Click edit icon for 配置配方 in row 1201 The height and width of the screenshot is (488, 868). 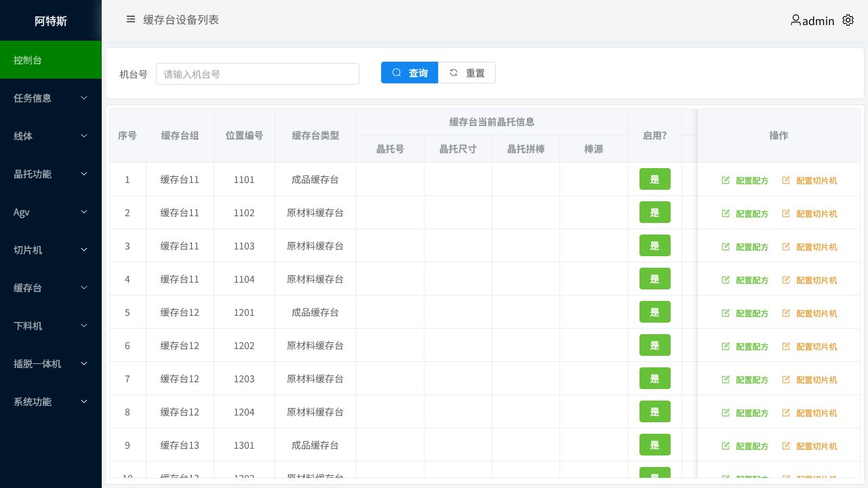(x=726, y=313)
